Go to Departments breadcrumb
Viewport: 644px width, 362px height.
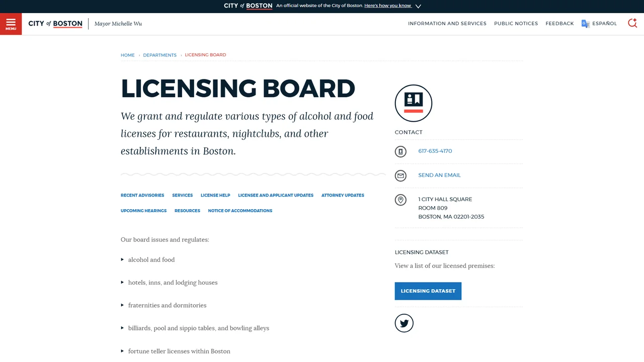[x=159, y=55]
